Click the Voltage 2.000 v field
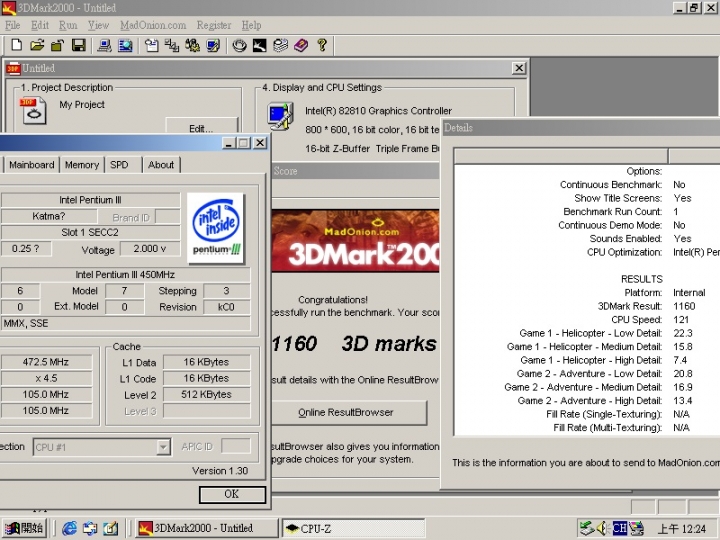The width and height of the screenshot is (720, 540). (x=150, y=249)
